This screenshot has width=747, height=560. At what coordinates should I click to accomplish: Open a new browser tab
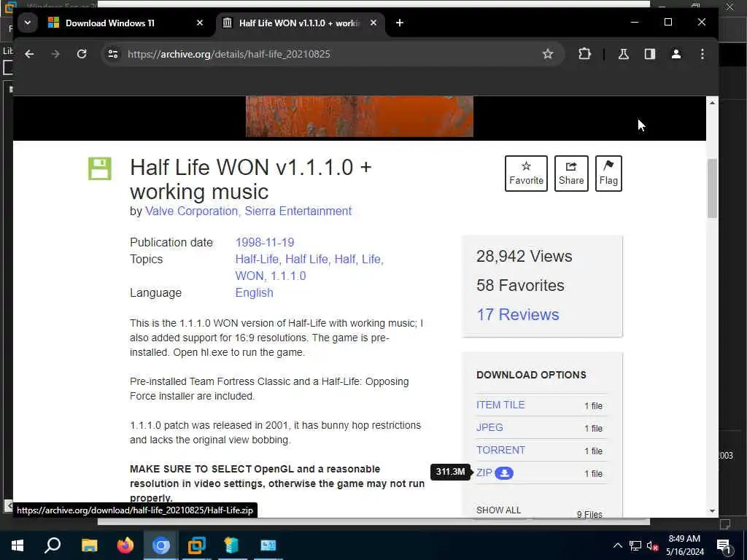pyautogui.click(x=400, y=23)
